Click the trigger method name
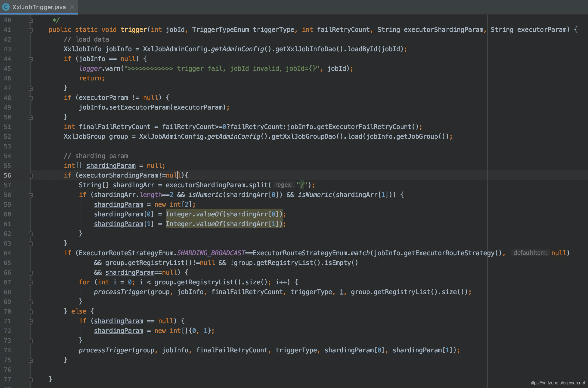588x388 pixels. (134, 30)
